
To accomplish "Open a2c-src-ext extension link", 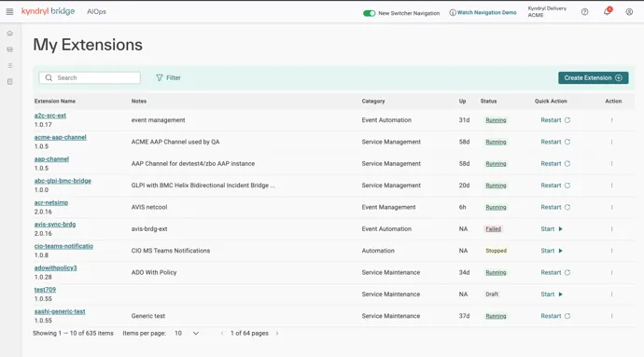I will pos(50,116).
